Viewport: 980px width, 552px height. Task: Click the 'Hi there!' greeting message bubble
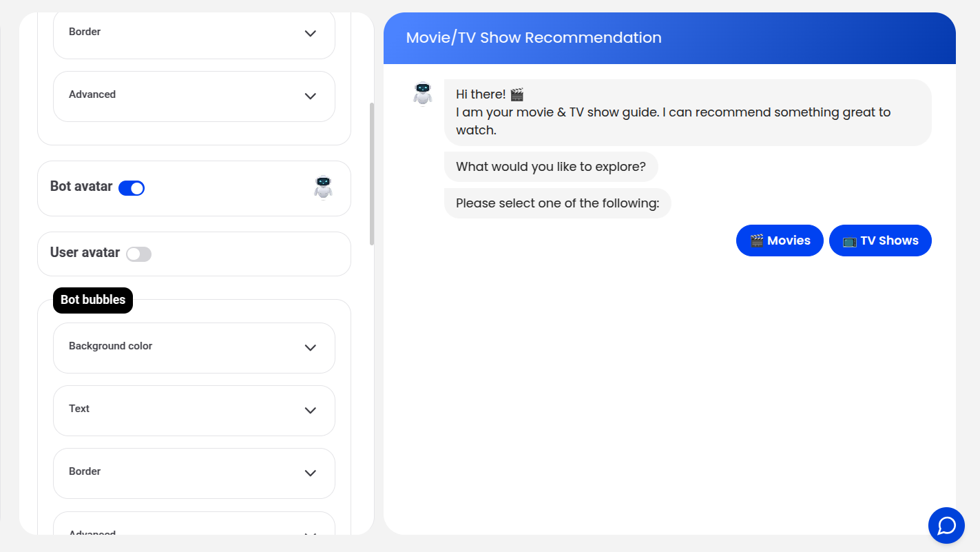pos(687,112)
